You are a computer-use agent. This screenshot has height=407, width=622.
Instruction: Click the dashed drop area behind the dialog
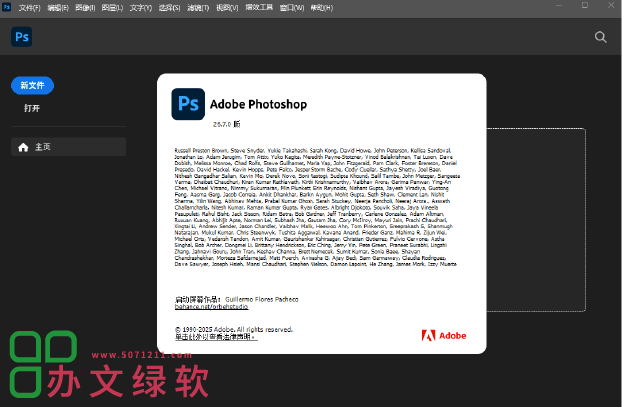coord(536,220)
